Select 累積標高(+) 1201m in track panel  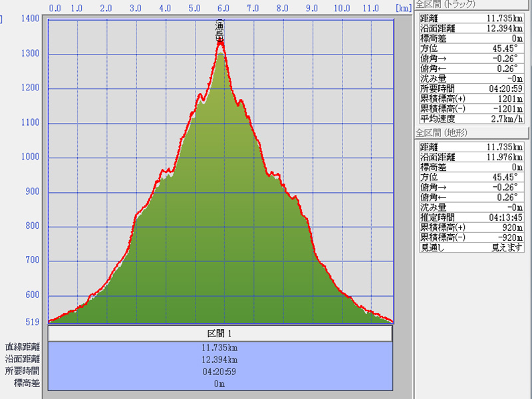tap(472, 98)
